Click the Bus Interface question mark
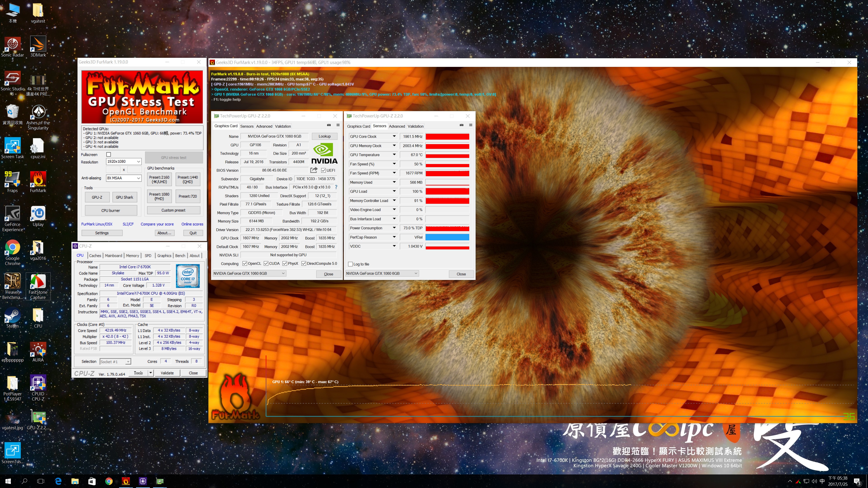Image resolution: width=868 pixels, height=488 pixels. [x=336, y=187]
